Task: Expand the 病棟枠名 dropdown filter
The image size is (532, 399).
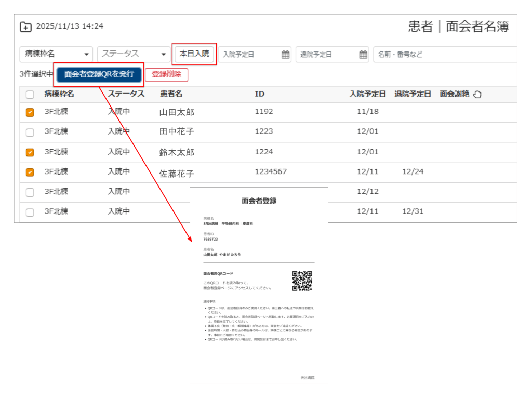Action: click(x=56, y=54)
